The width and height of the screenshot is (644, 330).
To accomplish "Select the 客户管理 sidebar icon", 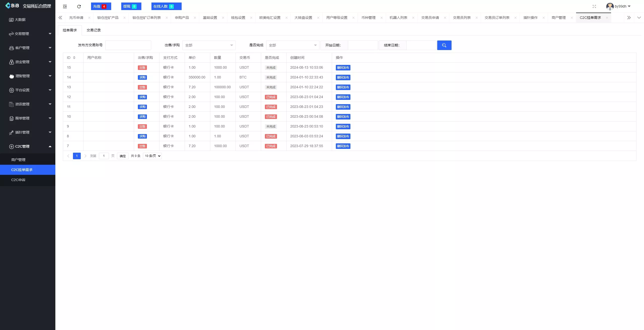I will point(11,48).
